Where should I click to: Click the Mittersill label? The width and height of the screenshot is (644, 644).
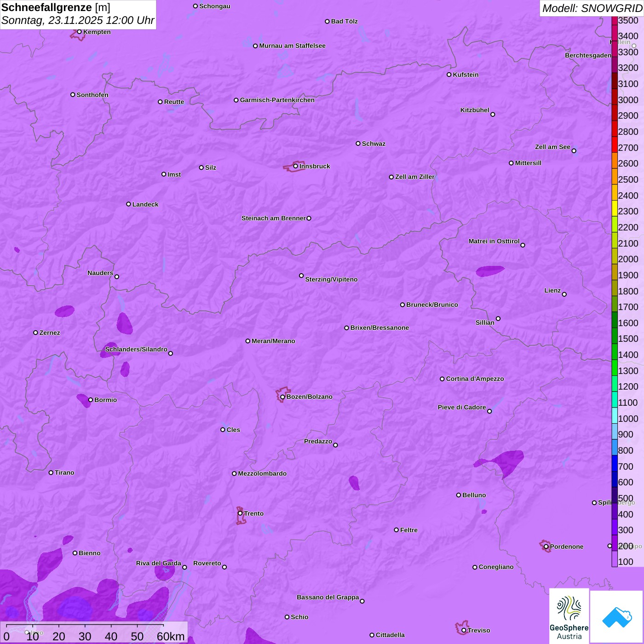coord(528,163)
